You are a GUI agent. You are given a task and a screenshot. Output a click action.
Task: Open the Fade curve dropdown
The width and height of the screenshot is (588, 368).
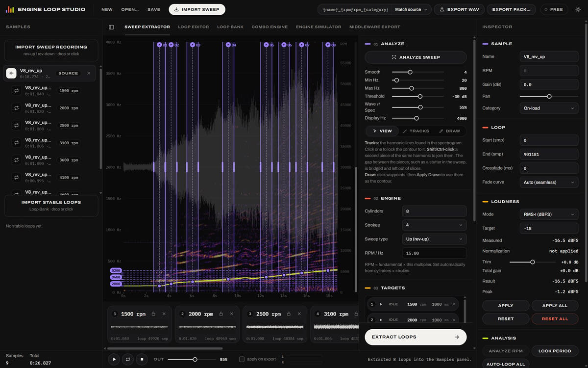click(x=549, y=182)
